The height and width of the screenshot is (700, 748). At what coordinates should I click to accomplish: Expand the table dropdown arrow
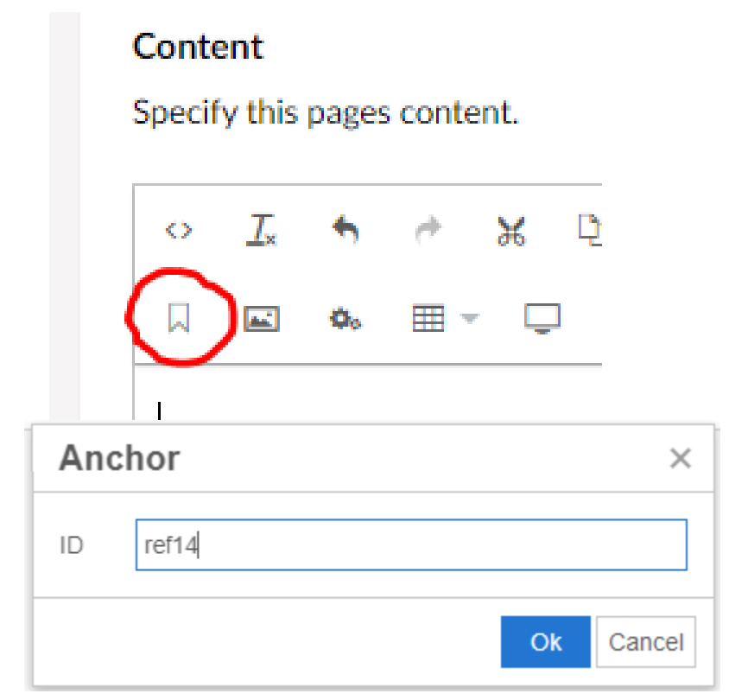pyautogui.click(x=469, y=319)
